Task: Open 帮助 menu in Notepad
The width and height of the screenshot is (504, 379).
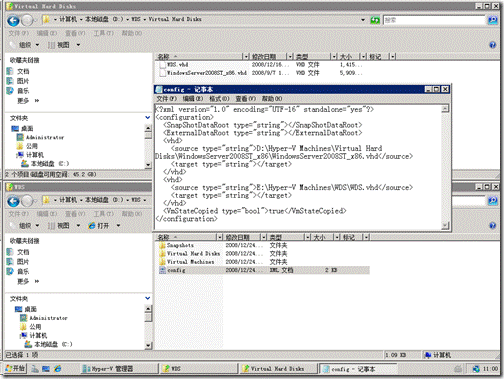Action: 272,99
